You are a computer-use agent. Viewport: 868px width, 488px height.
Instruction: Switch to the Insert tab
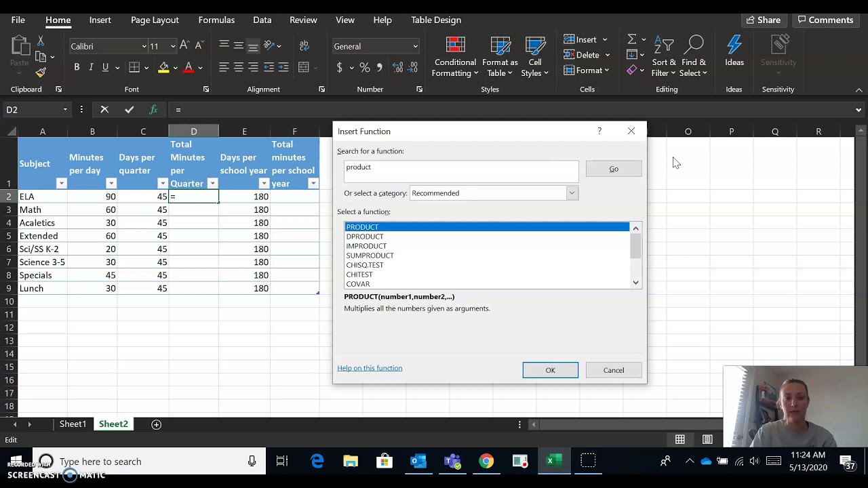click(x=100, y=20)
